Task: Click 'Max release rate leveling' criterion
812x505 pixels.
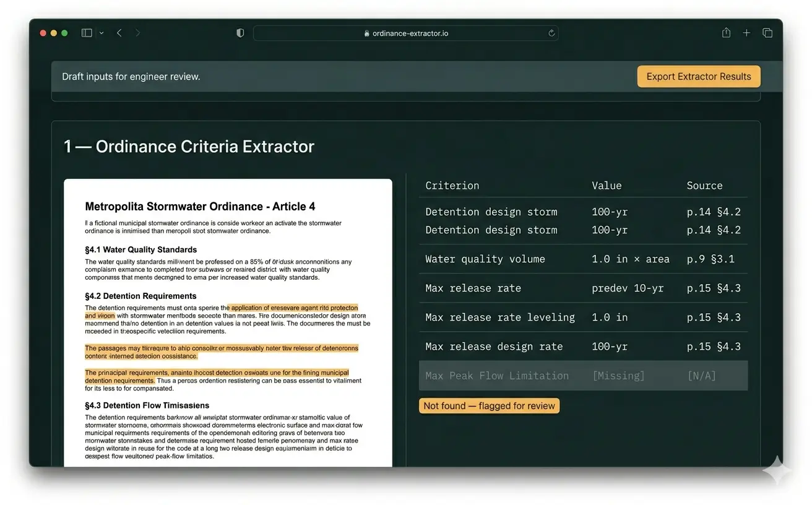Action: [500, 317]
